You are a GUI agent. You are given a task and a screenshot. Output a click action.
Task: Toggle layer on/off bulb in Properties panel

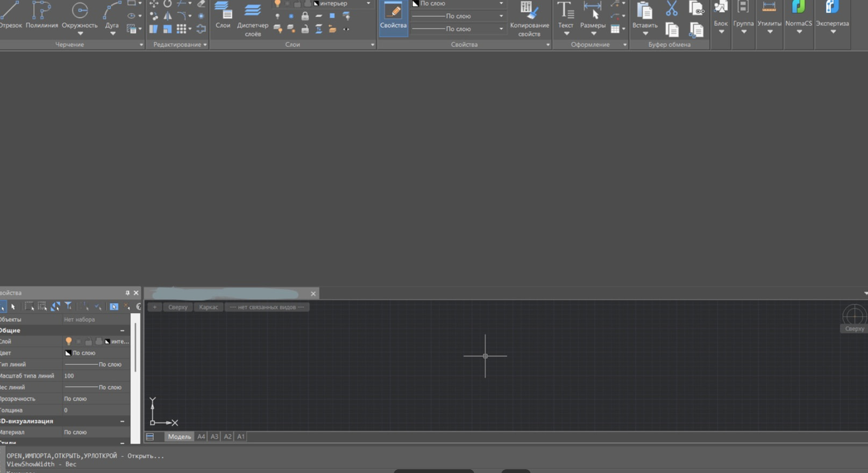pos(68,341)
